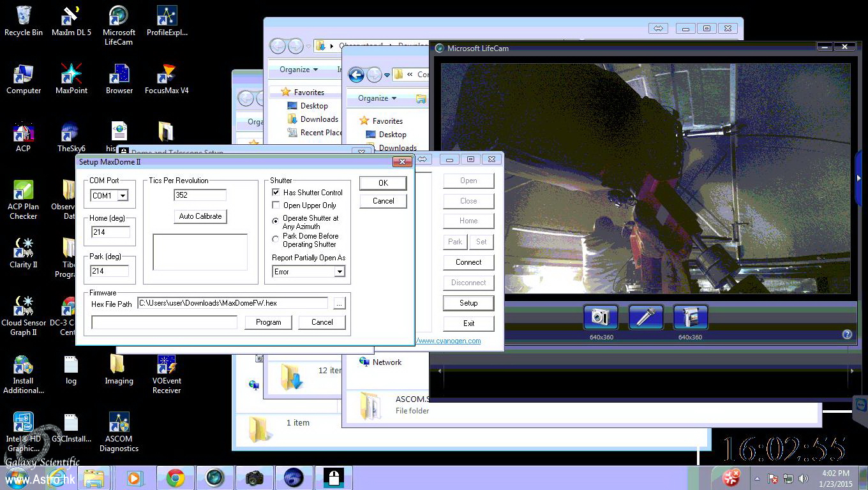The height and width of the screenshot is (490, 868).
Task: Open the Organize menu in Explorer
Action: [378, 98]
